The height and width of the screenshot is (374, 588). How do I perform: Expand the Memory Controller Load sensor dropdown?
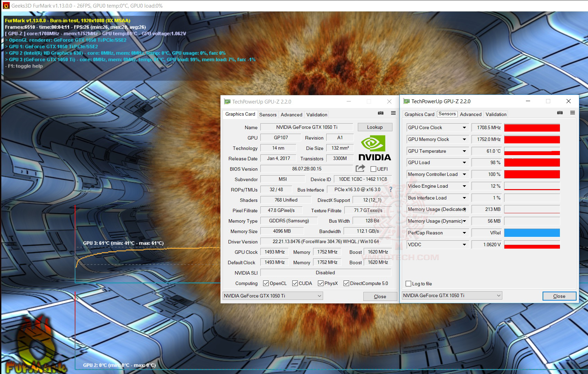point(464,175)
